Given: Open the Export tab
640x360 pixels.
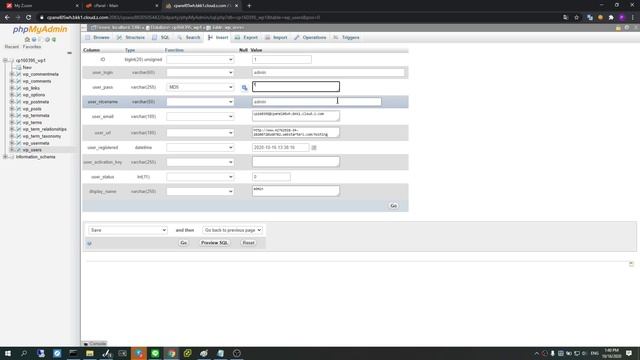Looking at the screenshot, I should coord(246,38).
